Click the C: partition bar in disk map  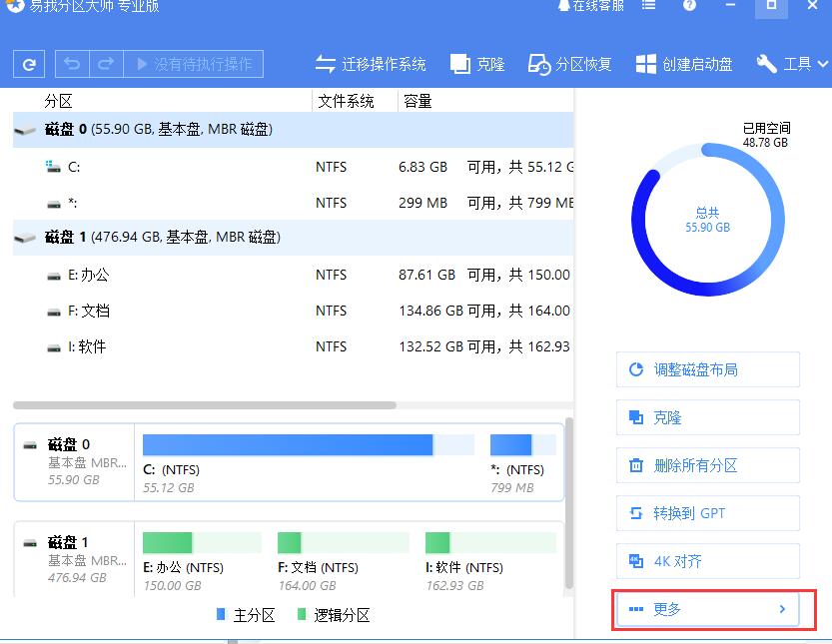click(x=288, y=445)
